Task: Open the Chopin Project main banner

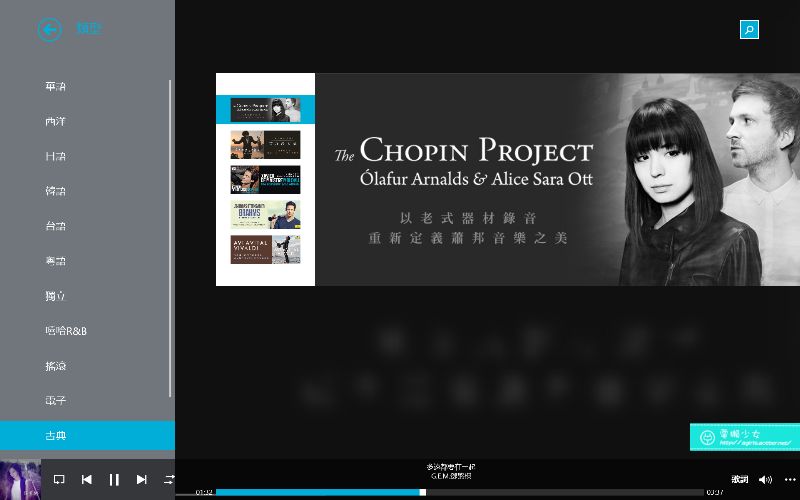Action: (x=557, y=180)
